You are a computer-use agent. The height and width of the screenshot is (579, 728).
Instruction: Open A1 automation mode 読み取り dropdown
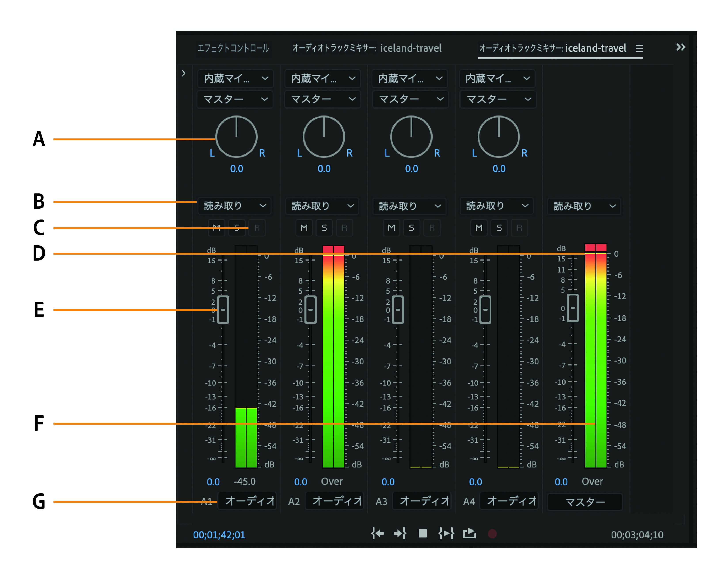coord(234,206)
